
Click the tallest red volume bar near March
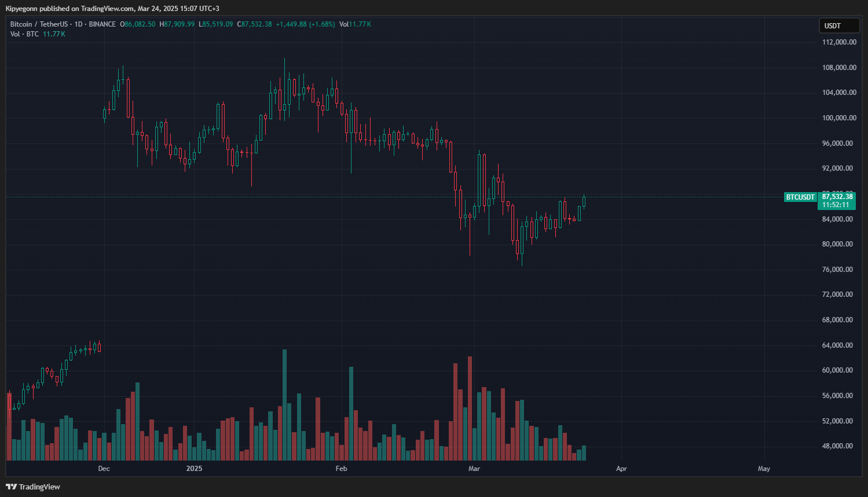[x=470, y=408]
